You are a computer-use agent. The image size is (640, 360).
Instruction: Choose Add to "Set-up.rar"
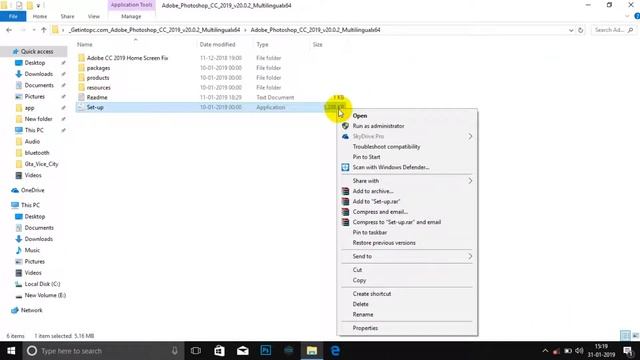(376, 201)
